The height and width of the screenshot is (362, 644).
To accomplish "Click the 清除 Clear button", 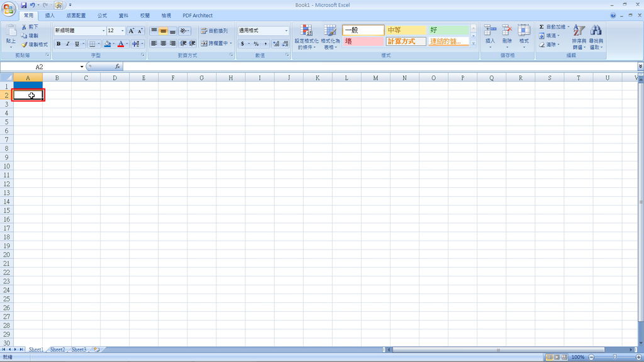I will point(549,45).
